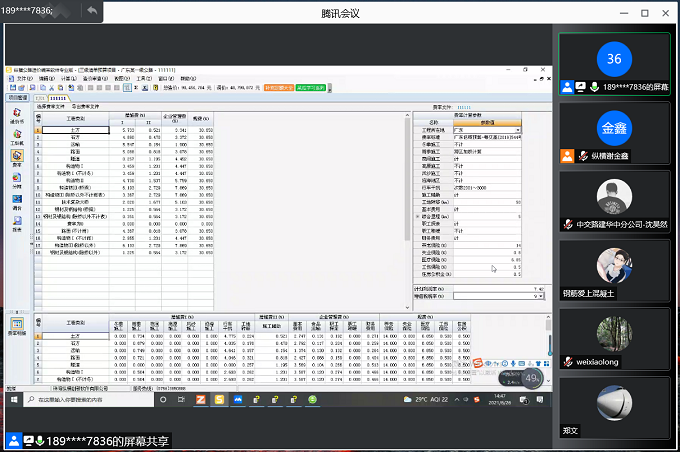The image size is (680, 452).
Task: Select weixiaolong participant tile
Action: [x=614, y=339]
